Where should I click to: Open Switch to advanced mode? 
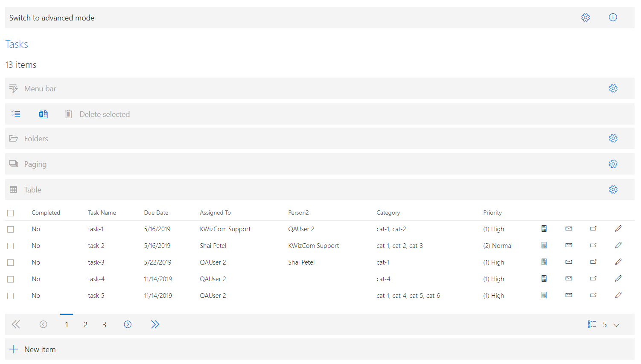click(x=52, y=17)
